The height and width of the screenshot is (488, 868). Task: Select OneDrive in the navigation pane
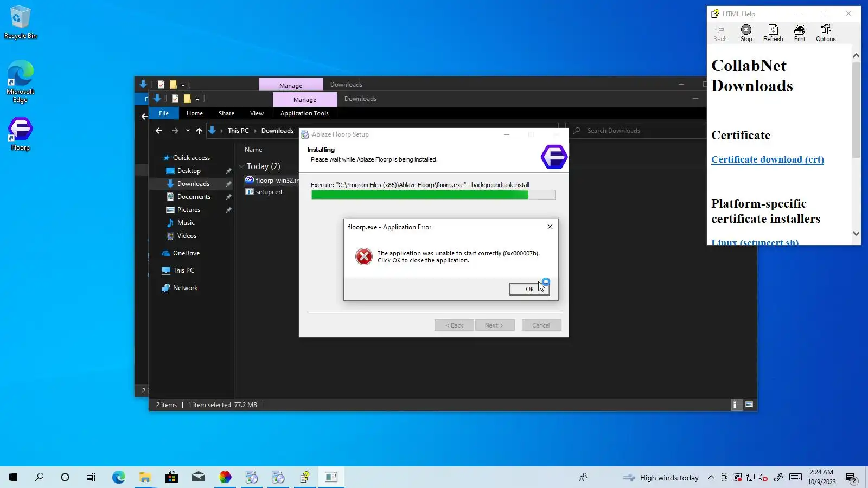186,253
